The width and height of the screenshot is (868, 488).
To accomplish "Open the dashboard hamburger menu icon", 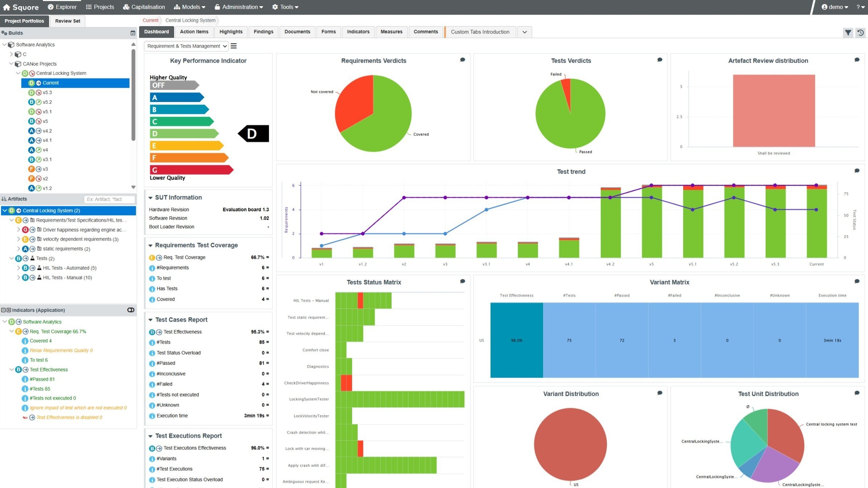I will [234, 46].
